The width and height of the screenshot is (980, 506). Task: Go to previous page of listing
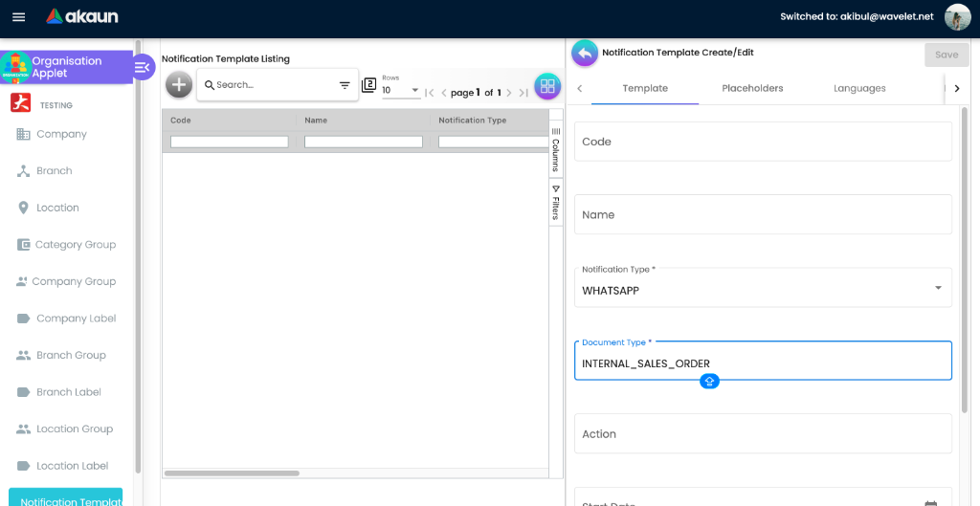444,93
